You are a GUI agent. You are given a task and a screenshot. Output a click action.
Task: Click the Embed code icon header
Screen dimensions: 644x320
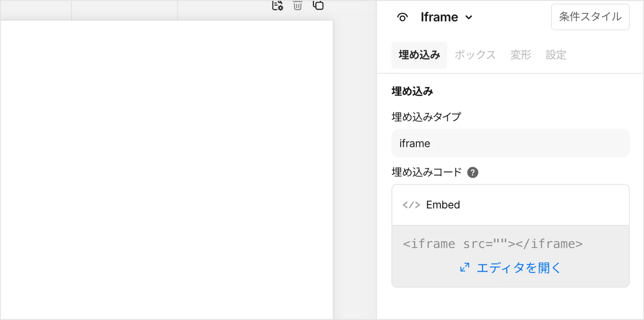pos(510,205)
